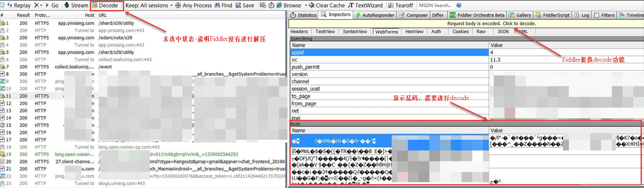This screenshot has height=188, width=644.
Task: Select session 6 tunnel to collect.tealiumiq.com:443
Action: (143, 60)
